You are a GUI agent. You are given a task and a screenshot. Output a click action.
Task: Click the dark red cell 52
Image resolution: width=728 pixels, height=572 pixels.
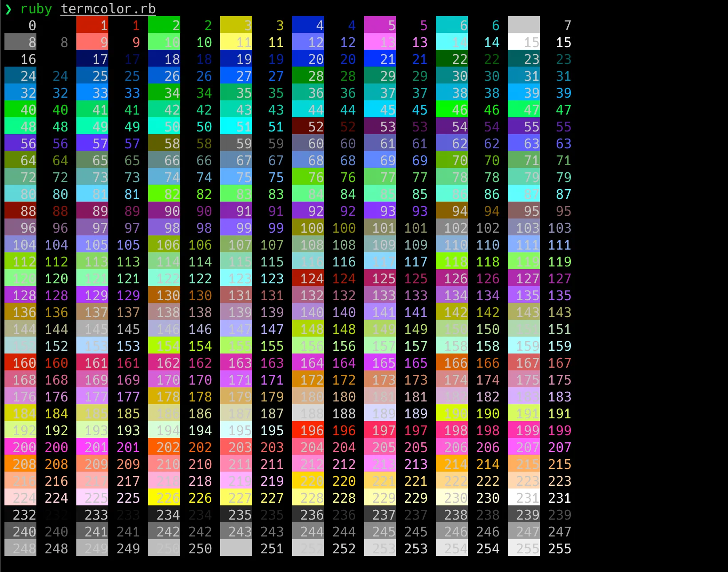(x=308, y=127)
